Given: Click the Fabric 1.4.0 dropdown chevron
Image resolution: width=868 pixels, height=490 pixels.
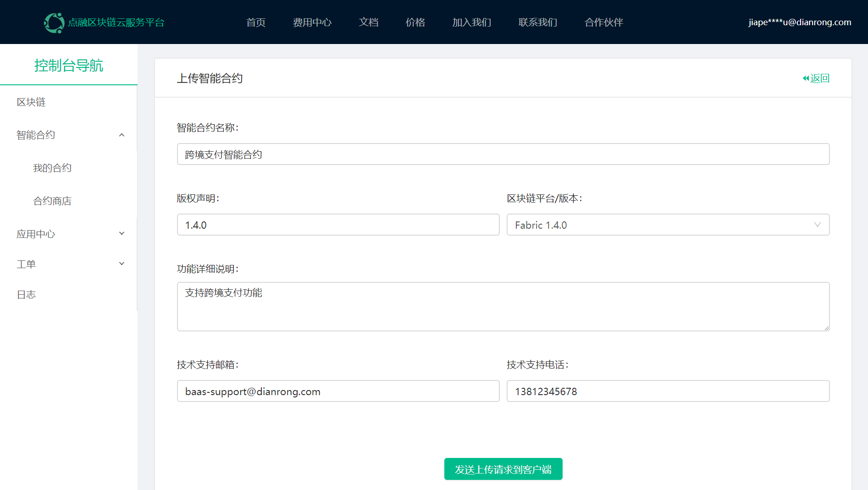Looking at the screenshot, I should pos(817,225).
